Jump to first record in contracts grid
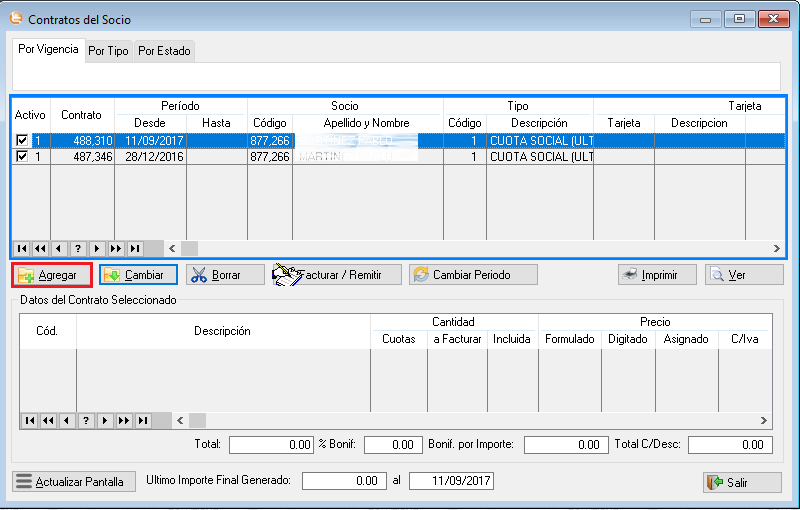Viewport: 800px width, 510px height. pos(22,248)
